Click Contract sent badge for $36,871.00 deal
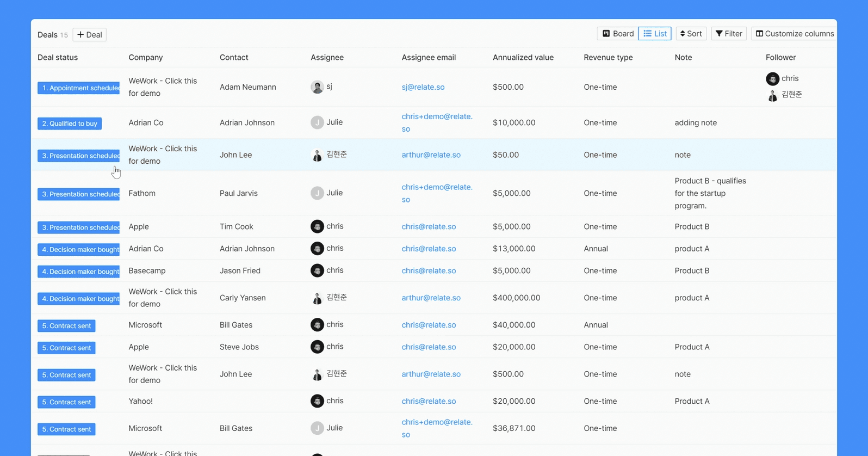 point(66,429)
